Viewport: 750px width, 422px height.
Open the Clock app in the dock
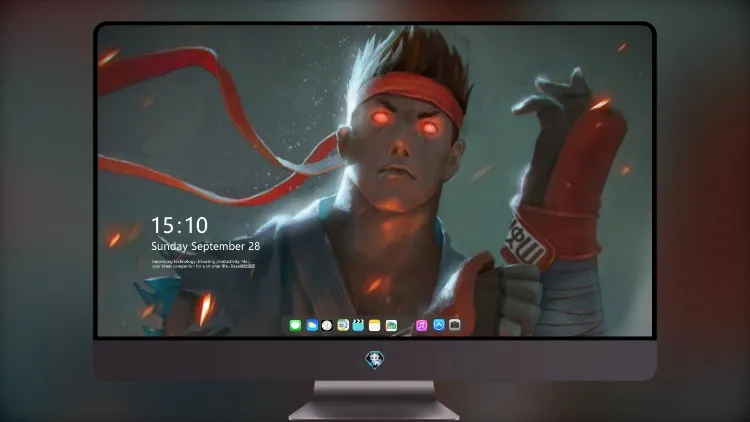pyautogui.click(x=327, y=325)
